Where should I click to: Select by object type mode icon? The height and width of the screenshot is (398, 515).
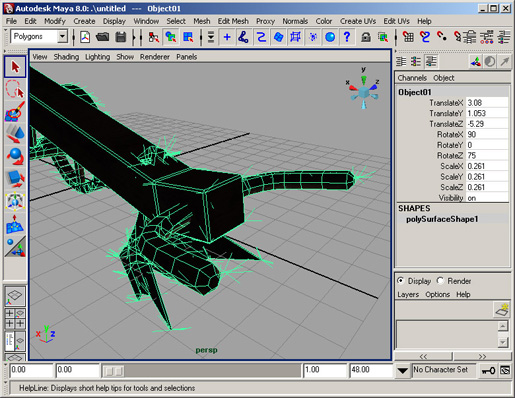click(x=171, y=37)
